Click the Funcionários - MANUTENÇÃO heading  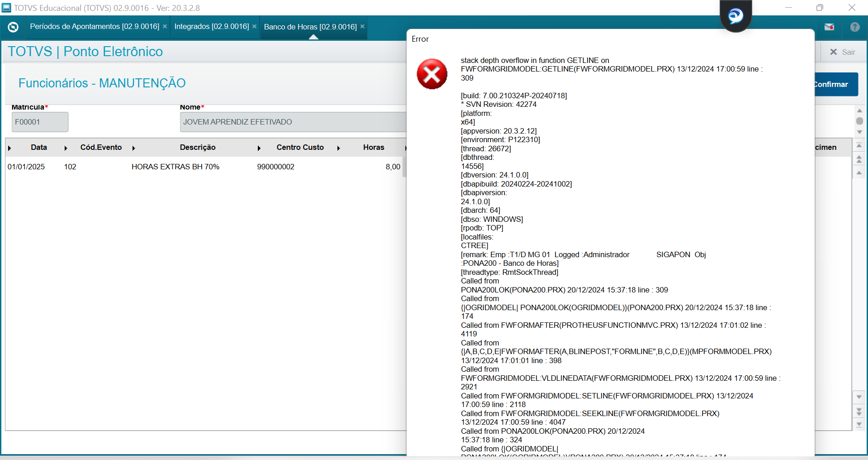tap(102, 83)
